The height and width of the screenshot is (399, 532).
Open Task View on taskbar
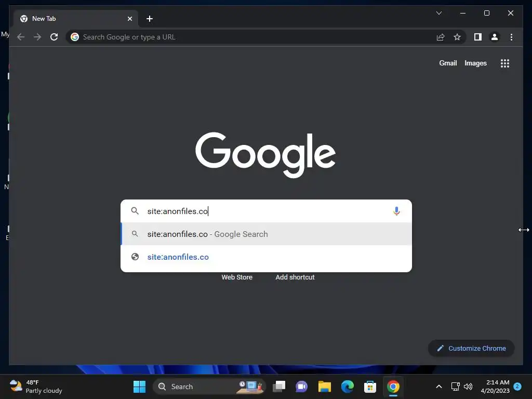[x=279, y=387]
